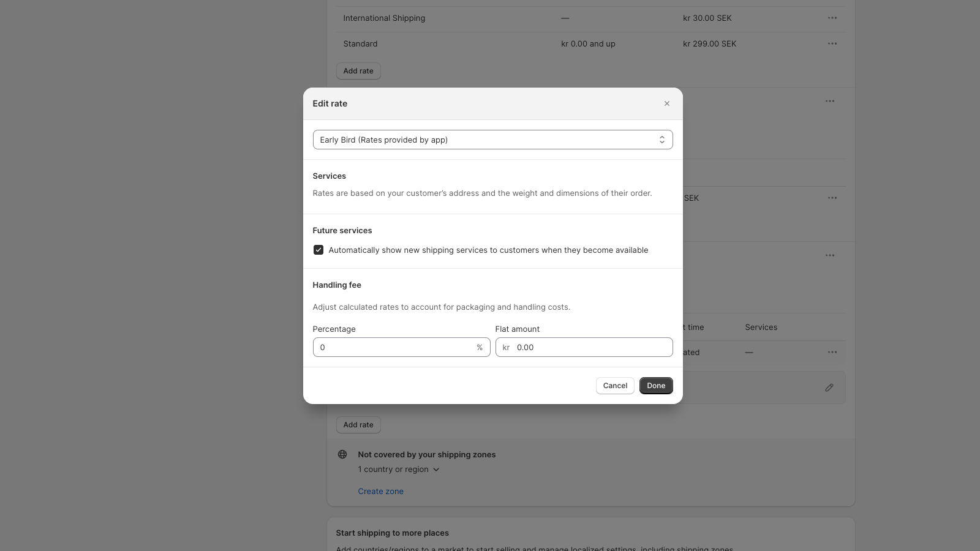
Task: Focus the Flat amount kr field
Action: (591, 347)
